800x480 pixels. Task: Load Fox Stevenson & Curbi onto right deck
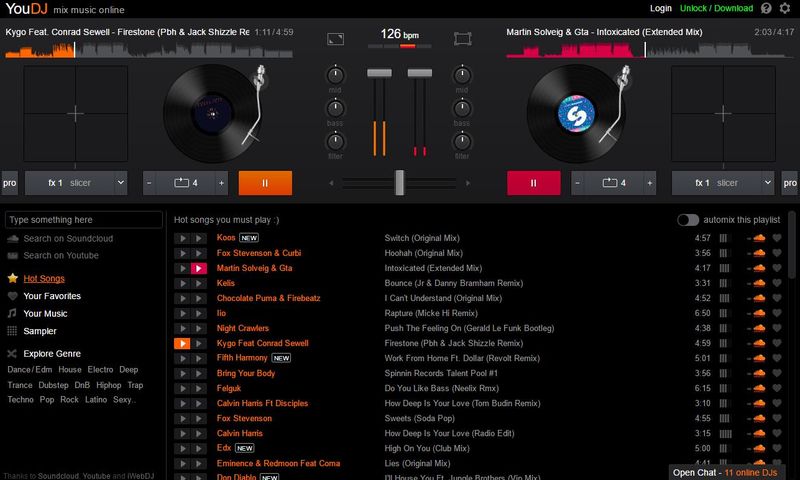[x=199, y=253]
